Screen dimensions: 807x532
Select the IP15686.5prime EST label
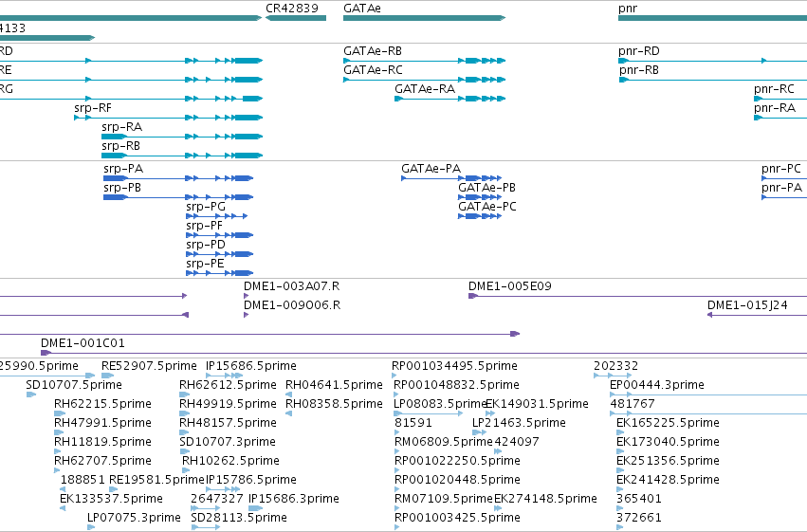click(x=251, y=366)
